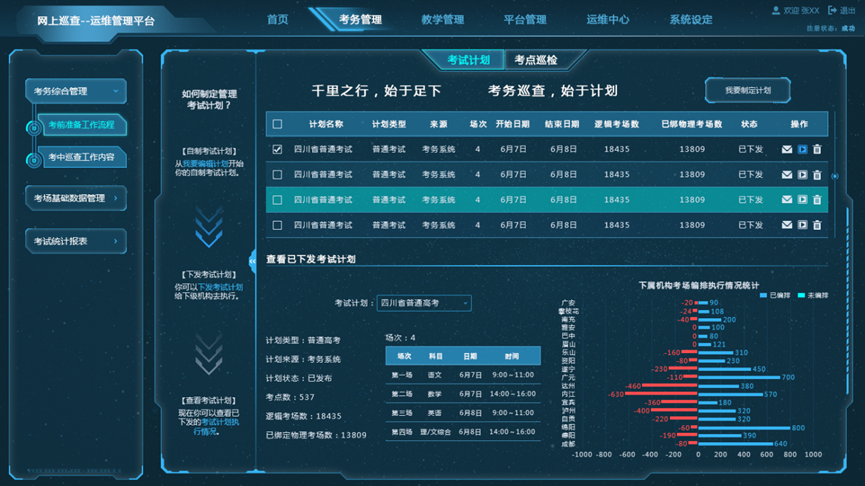Click the play icon in the fourth row
865x486 pixels.
[802, 226]
